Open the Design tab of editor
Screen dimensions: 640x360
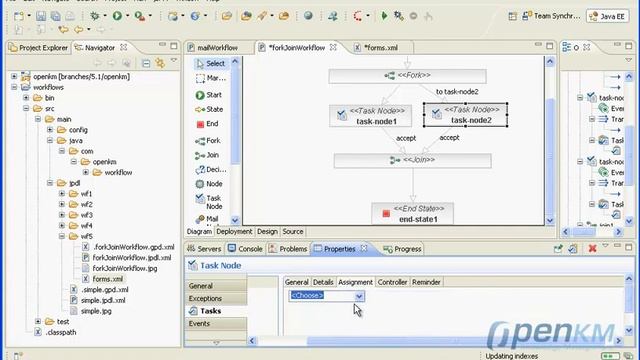point(267,231)
